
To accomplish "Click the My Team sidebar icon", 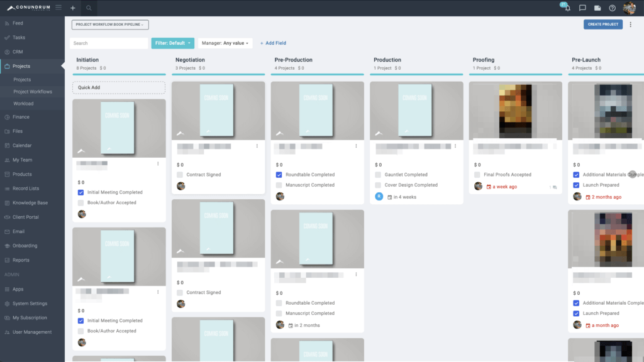I will click(7, 160).
